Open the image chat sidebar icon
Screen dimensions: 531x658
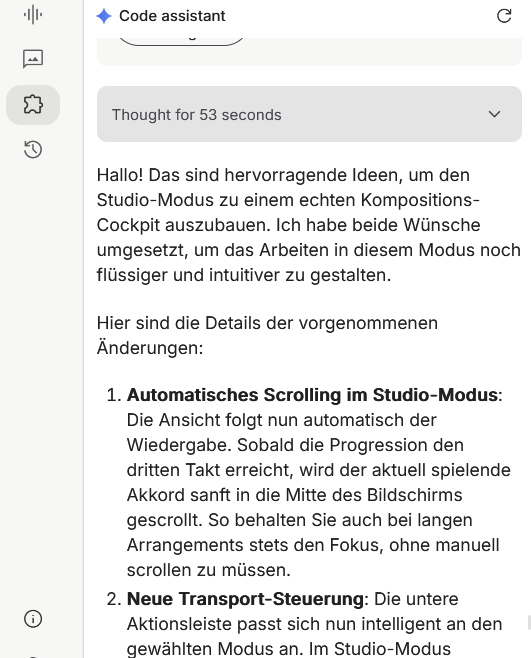(x=33, y=59)
